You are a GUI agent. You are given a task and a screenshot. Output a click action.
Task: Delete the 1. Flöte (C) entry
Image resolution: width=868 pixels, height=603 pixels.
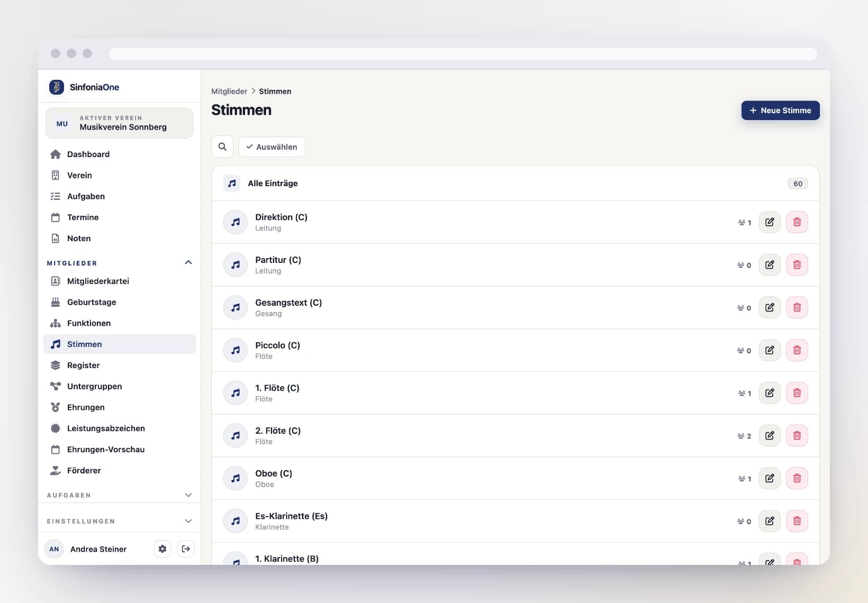point(797,393)
